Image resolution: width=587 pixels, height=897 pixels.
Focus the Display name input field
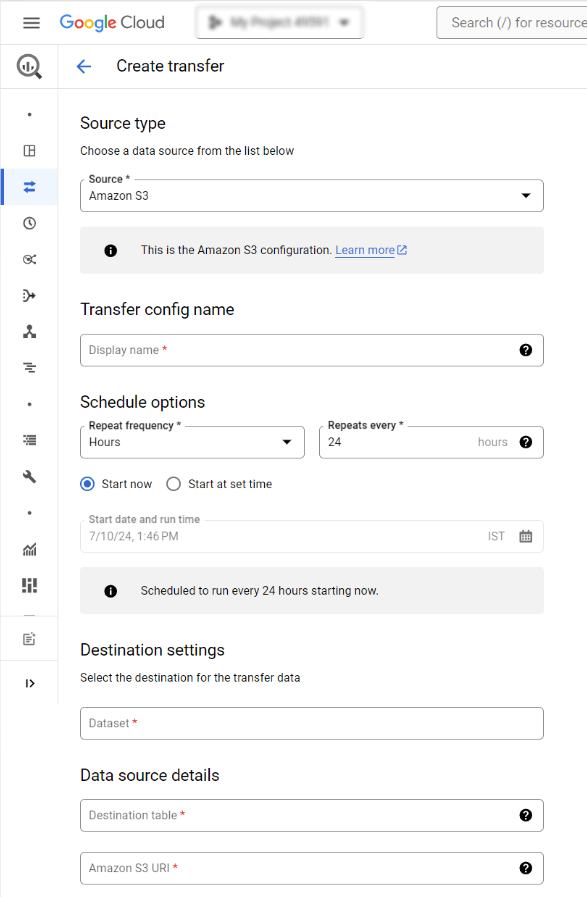pos(312,350)
